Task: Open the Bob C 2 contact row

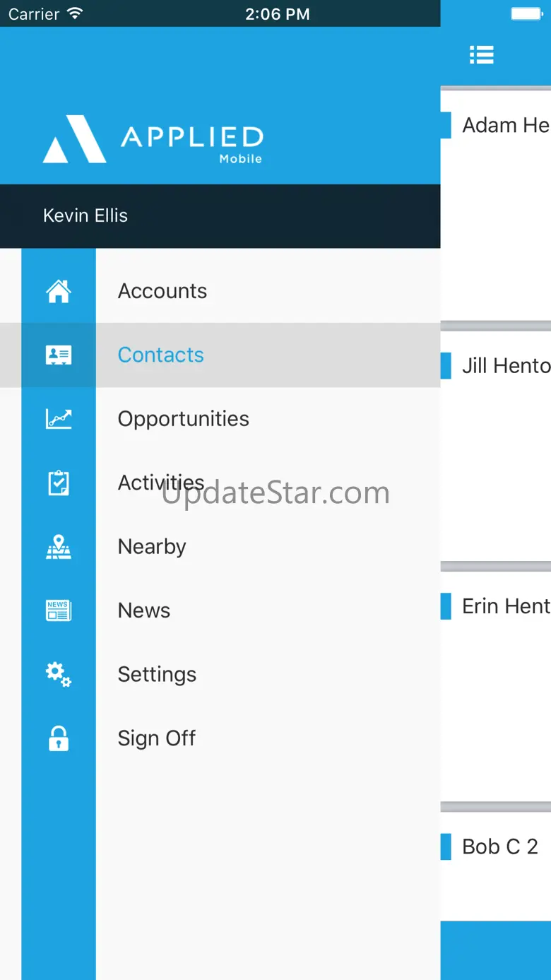Action: pyautogui.click(x=496, y=867)
